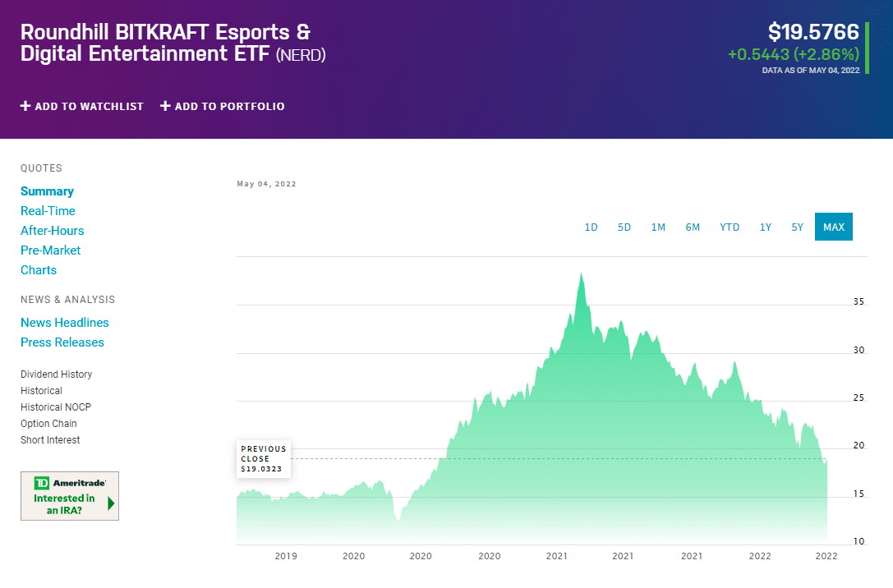Click the plus icon beside Add to Portfolio
Screen dimensions: 893x588
165,106
